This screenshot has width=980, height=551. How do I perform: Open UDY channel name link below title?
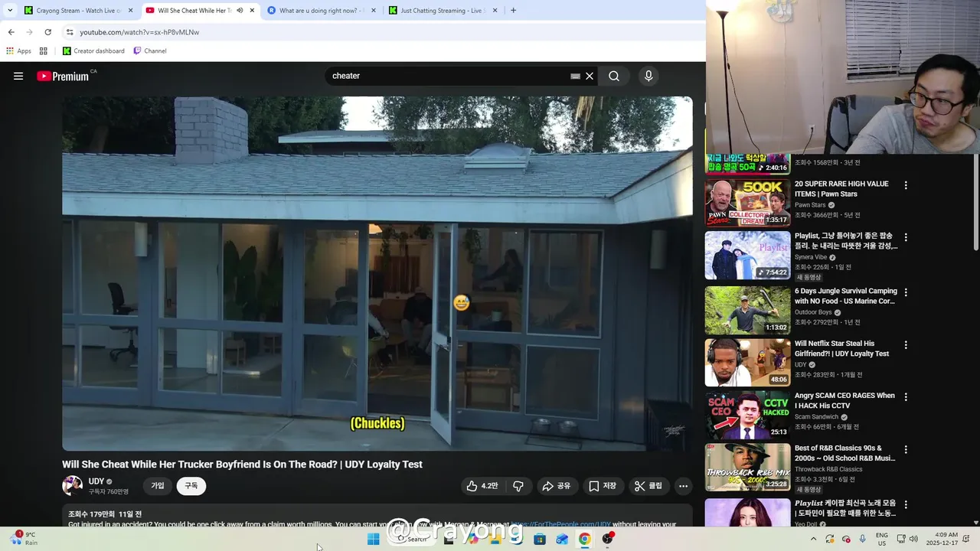click(x=96, y=481)
